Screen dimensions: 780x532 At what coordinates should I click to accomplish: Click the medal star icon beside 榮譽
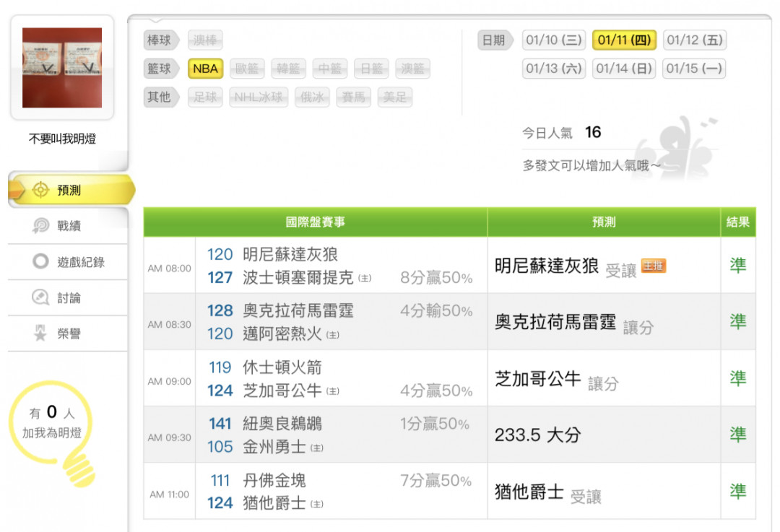pos(40,333)
